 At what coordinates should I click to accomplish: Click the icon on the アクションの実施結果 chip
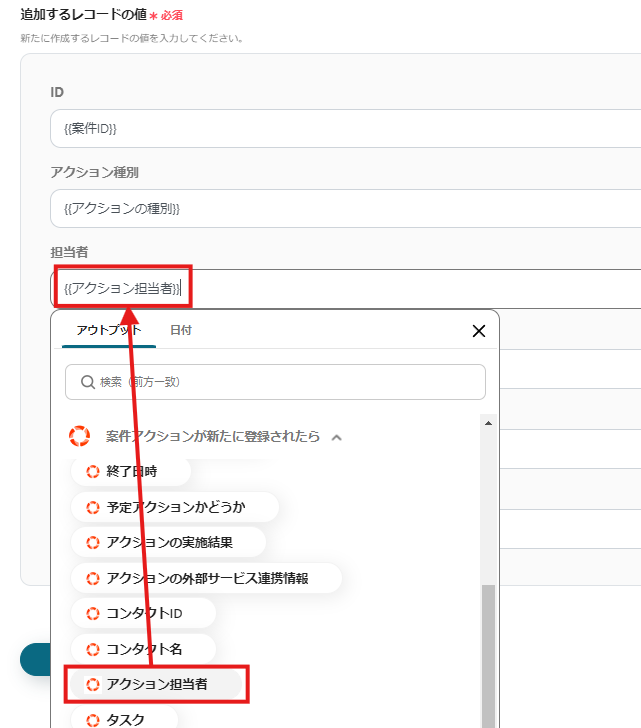click(93, 543)
